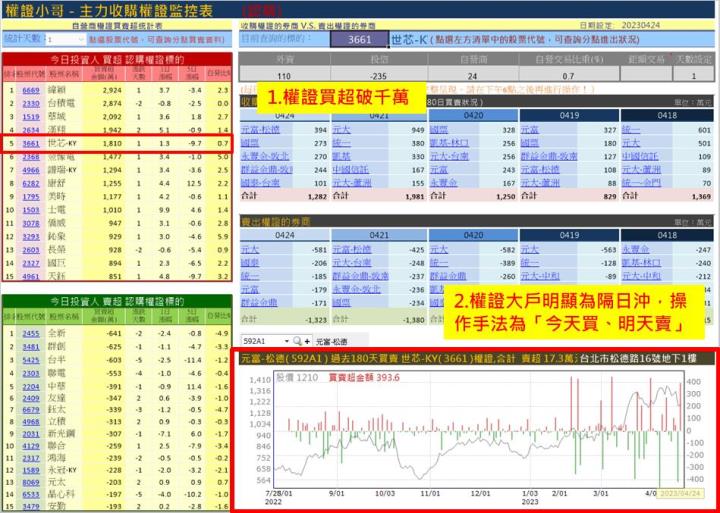Click the 日期設定 value 20230424
This screenshot has height=513, width=720.
[641, 24]
